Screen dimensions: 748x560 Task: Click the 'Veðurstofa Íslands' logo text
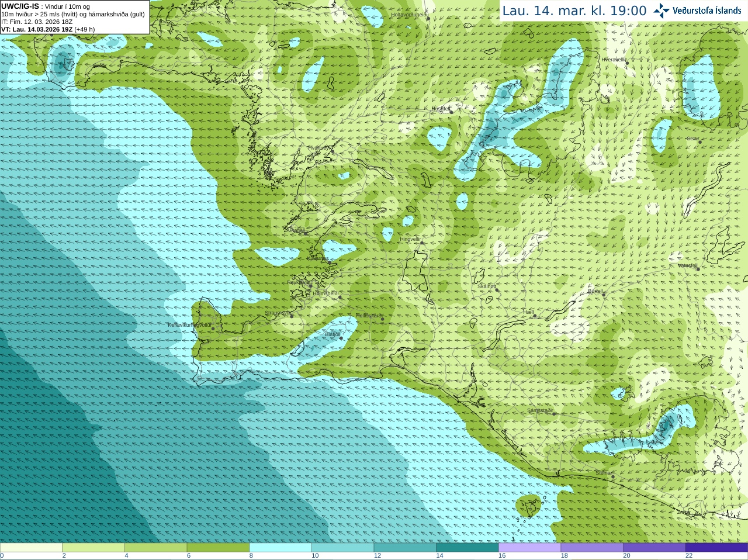click(x=707, y=11)
